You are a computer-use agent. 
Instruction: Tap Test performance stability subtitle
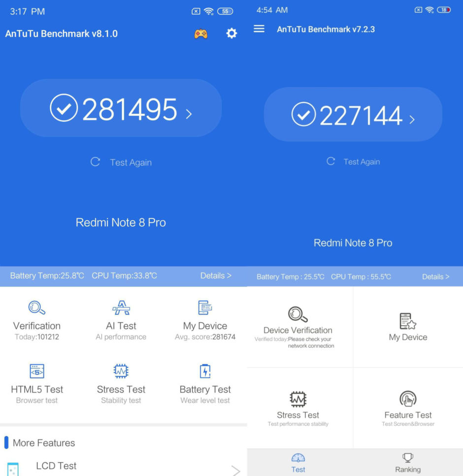(298, 424)
